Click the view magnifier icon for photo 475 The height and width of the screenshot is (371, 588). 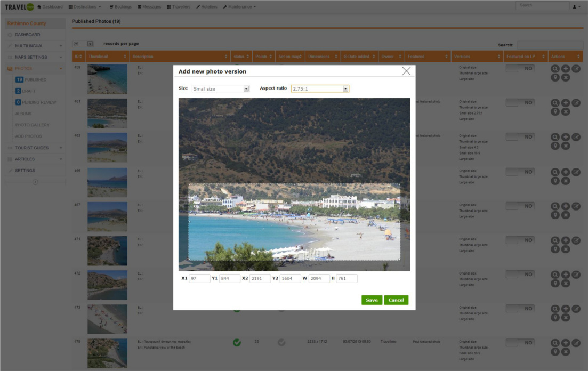(555, 343)
